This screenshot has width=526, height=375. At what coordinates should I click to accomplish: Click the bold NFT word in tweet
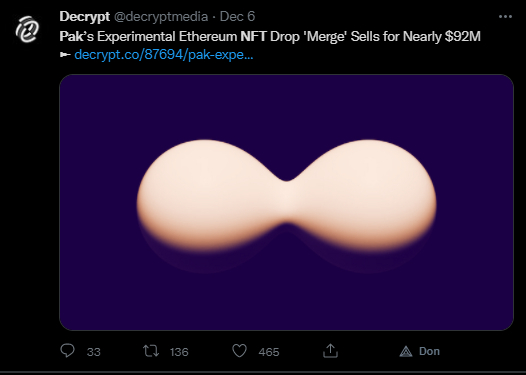tap(253, 36)
